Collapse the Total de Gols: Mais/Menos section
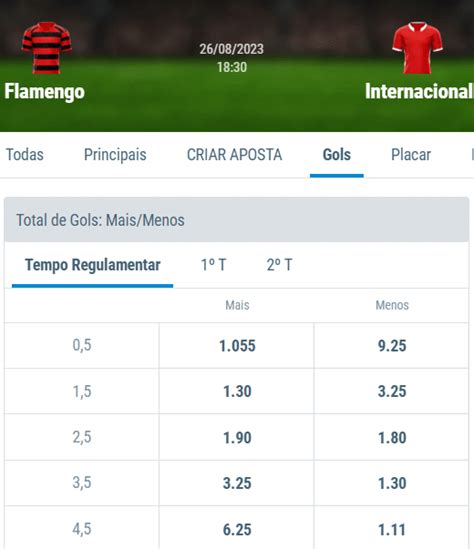 (236, 220)
